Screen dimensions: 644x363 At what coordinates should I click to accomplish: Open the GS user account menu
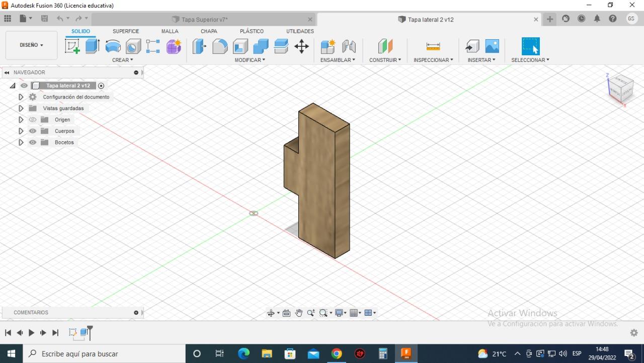[x=631, y=19]
